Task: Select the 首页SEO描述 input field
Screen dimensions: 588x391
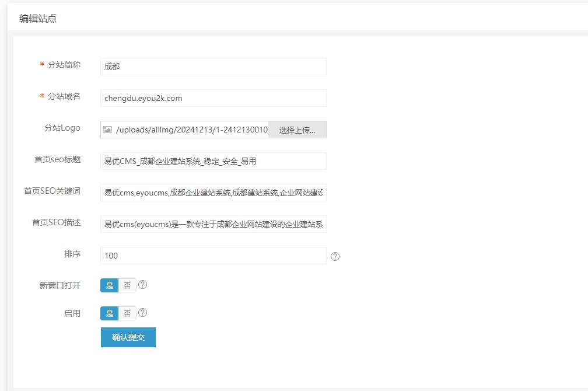Action: pos(213,224)
